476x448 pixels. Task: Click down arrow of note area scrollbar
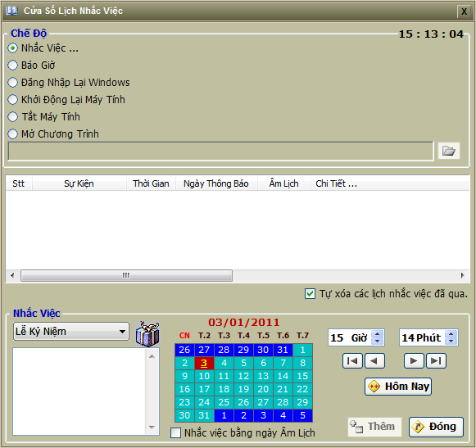pos(152,428)
